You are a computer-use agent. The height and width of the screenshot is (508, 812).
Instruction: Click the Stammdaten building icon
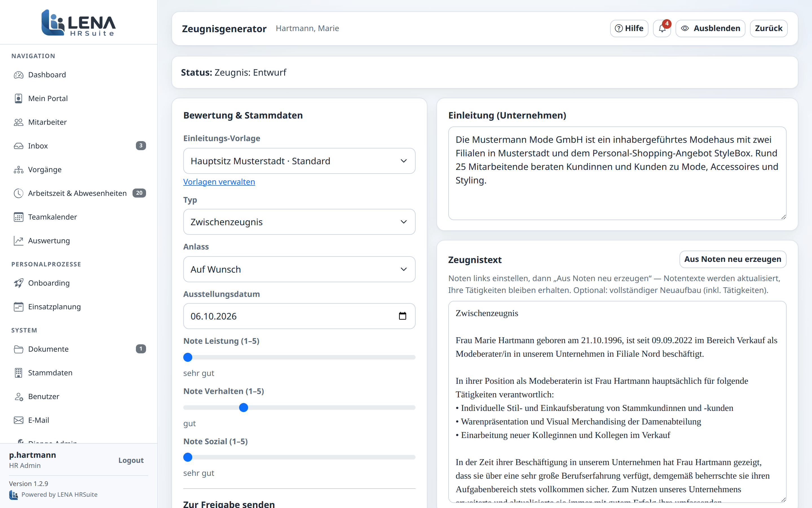(x=18, y=373)
